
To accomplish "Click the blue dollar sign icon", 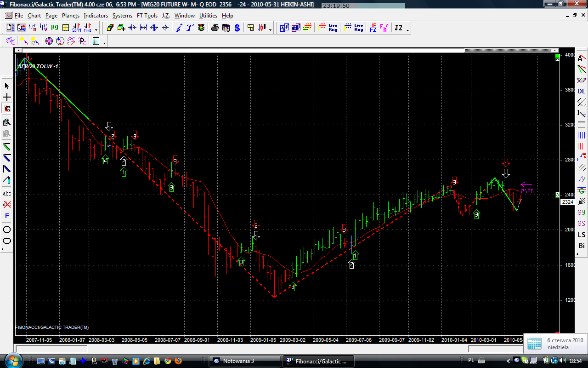I will (x=237, y=28).
